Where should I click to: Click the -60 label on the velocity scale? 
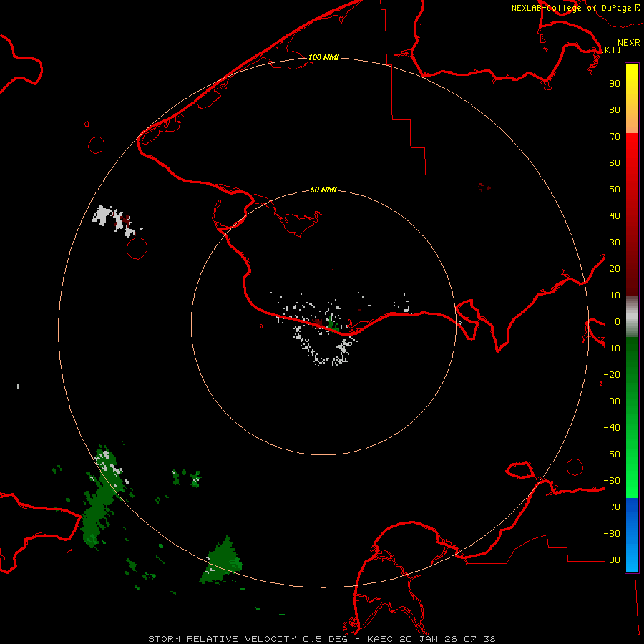tap(612, 481)
